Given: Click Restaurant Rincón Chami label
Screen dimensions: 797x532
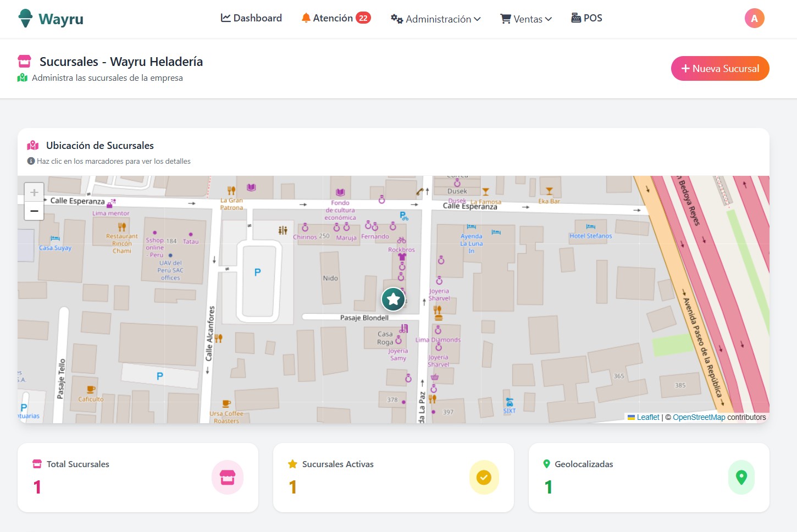Looking at the screenshot, I should [121, 243].
